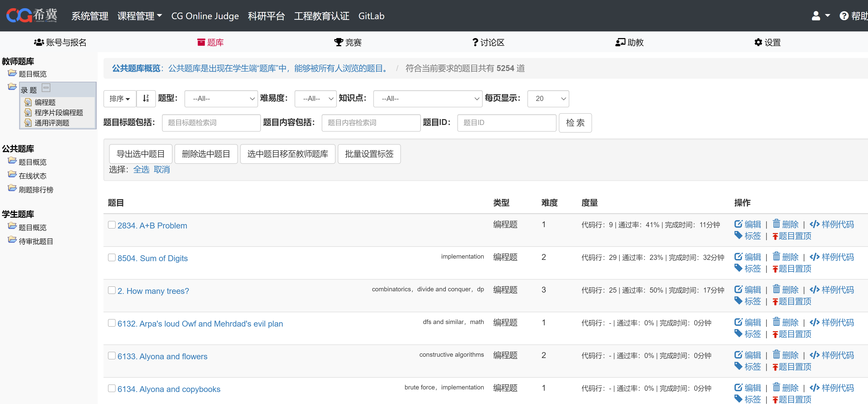The width and height of the screenshot is (868, 404).
Task: Switch to the 讨论区 tab
Action: click(x=488, y=42)
